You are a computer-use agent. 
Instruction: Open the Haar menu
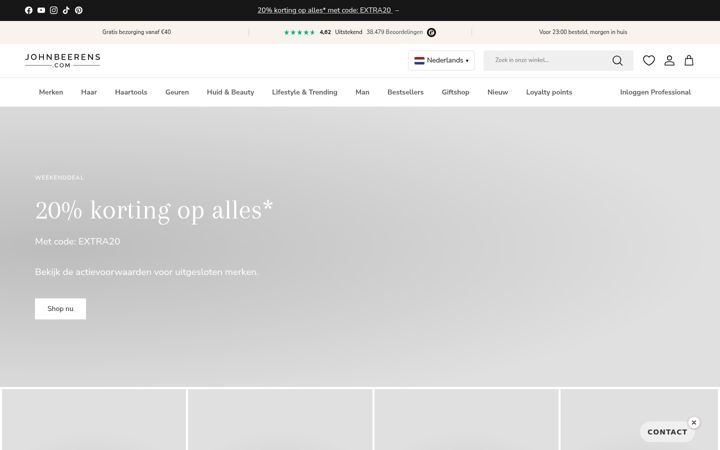[x=89, y=92]
